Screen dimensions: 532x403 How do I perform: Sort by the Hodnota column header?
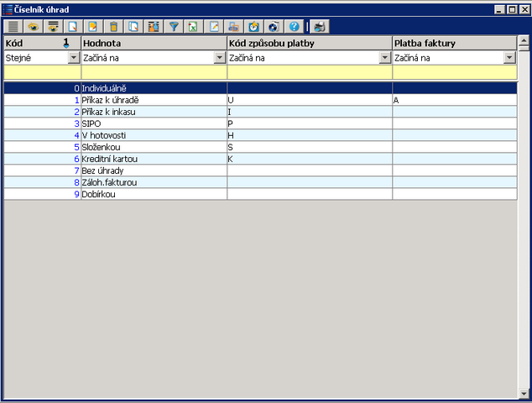(x=154, y=43)
